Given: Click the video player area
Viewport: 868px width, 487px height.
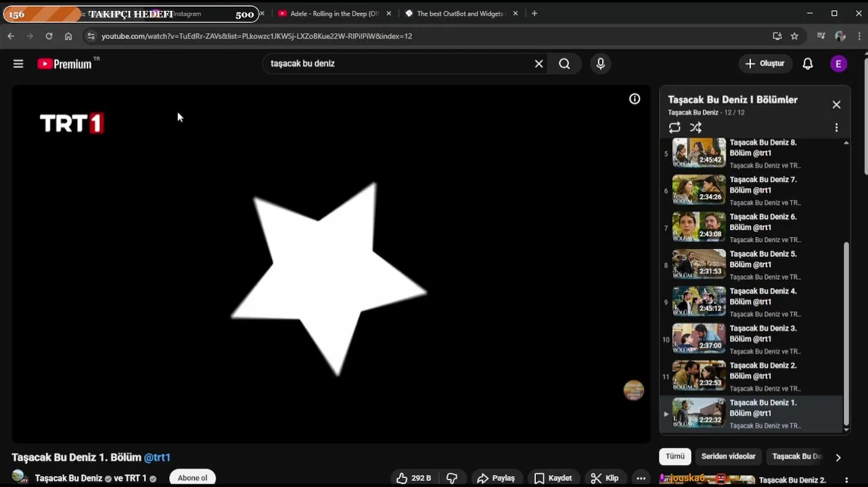Looking at the screenshot, I should coord(331,264).
